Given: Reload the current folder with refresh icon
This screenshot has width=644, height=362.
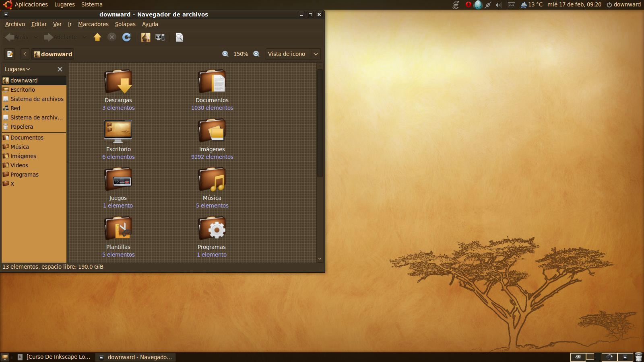Looking at the screenshot, I should coord(126,37).
